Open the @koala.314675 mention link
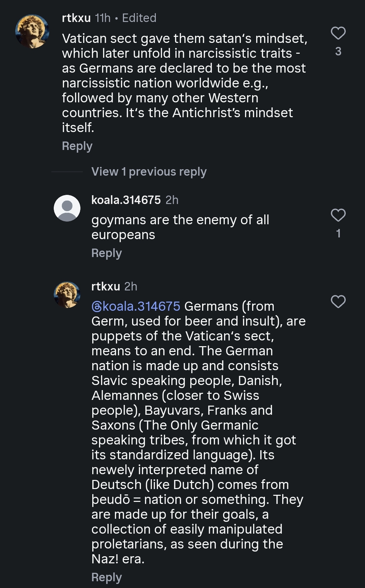This screenshot has height=588, width=365. [136, 306]
